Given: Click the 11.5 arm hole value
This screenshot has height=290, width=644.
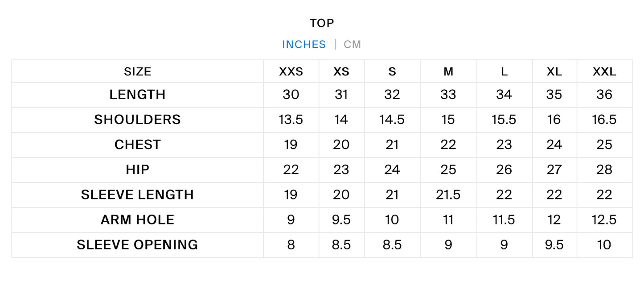Looking at the screenshot, I should tap(504, 220).
